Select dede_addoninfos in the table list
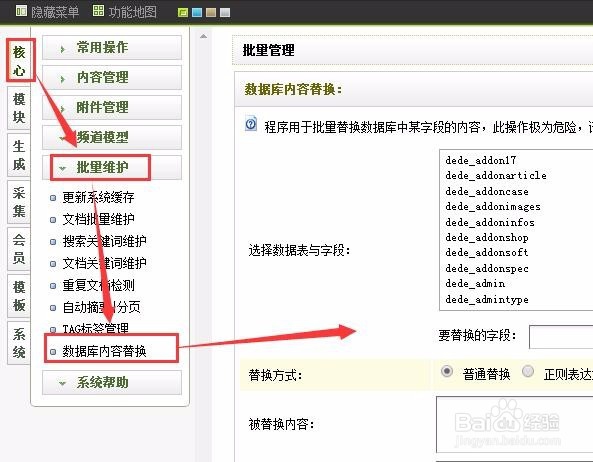The image size is (593, 462). [x=490, y=222]
